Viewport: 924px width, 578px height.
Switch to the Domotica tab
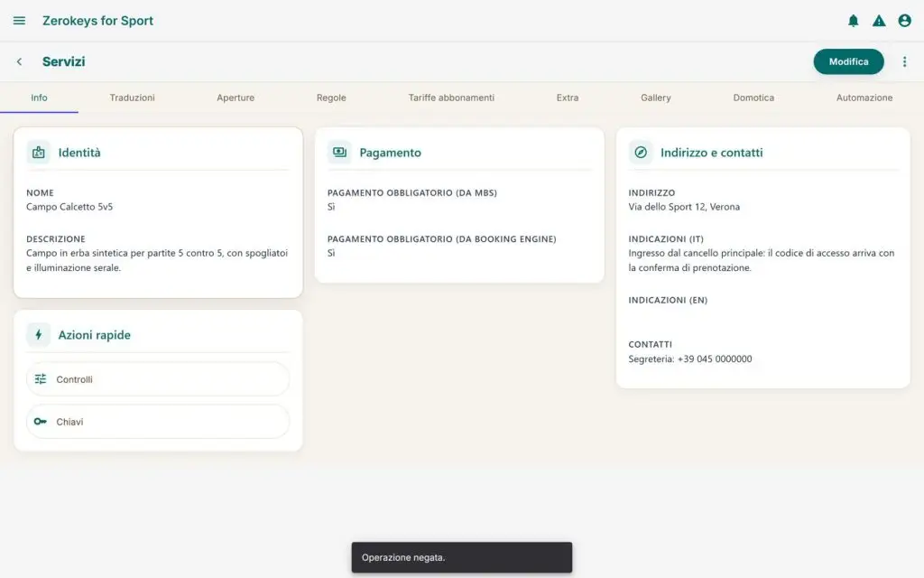[x=753, y=98]
